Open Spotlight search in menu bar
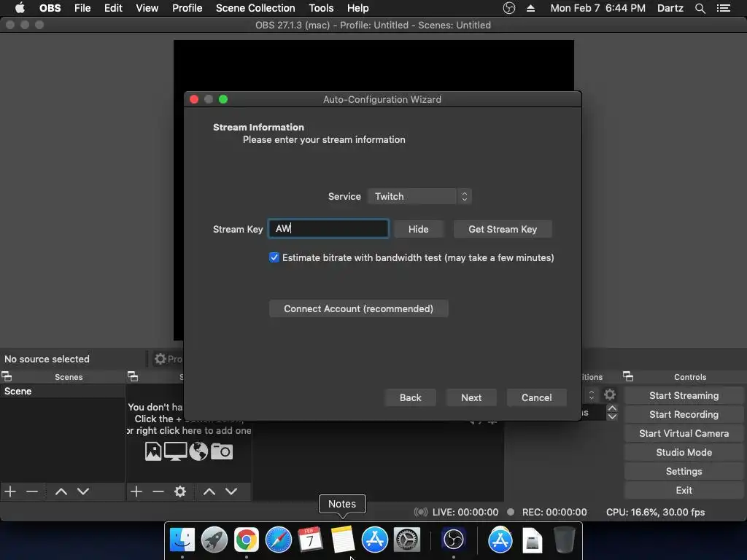The height and width of the screenshot is (560, 747). pyautogui.click(x=700, y=8)
